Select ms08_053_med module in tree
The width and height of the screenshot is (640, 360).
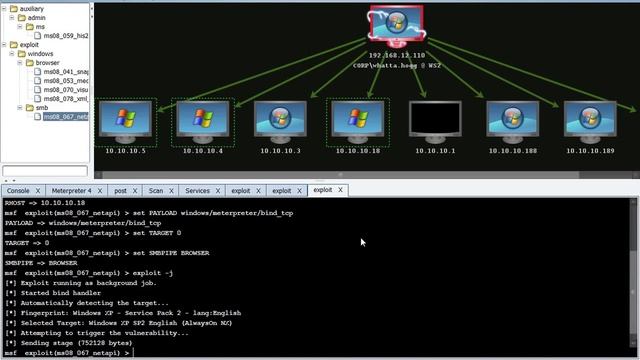click(x=66, y=81)
